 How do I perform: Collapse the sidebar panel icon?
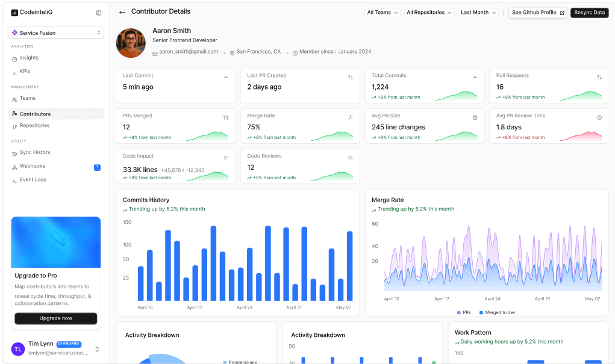point(99,13)
